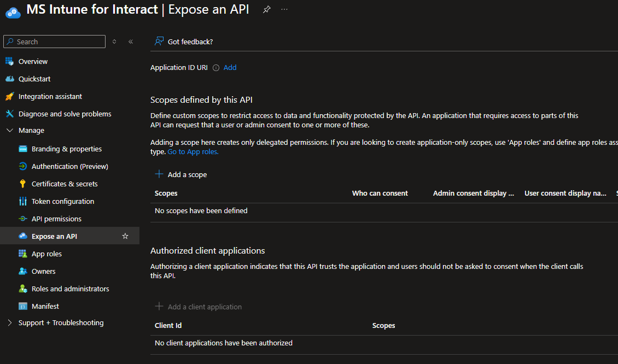Click Add a client application label
Image resolution: width=618 pixels, height=364 pixels.
pos(205,307)
